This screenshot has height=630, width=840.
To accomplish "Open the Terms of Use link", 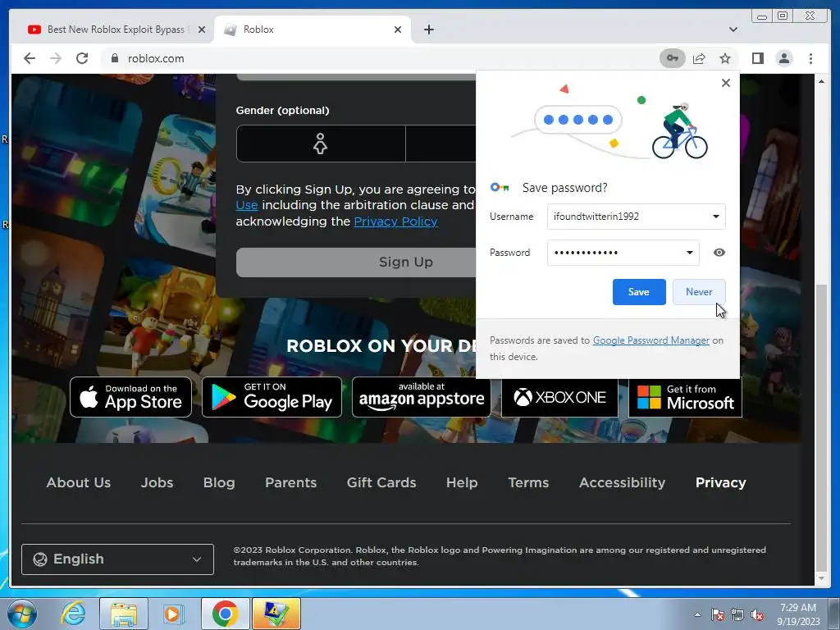I will (x=247, y=205).
